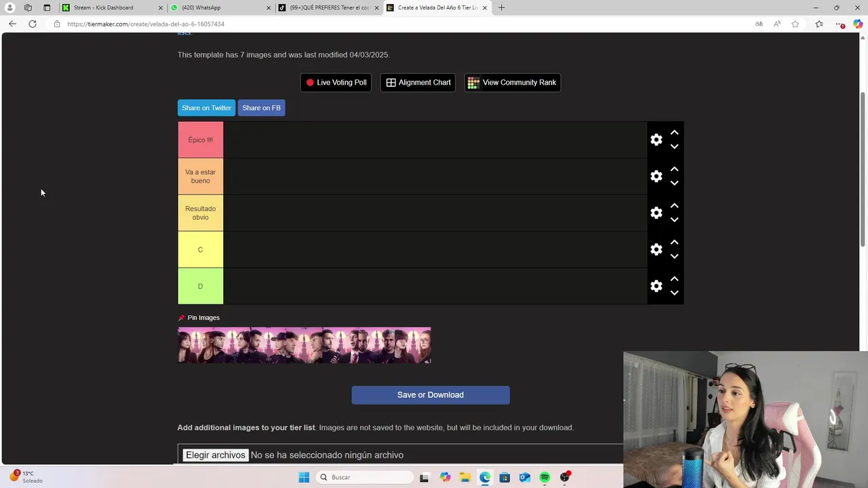The height and width of the screenshot is (488, 868).
Task: Select the green D tier label
Action: tap(200, 286)
